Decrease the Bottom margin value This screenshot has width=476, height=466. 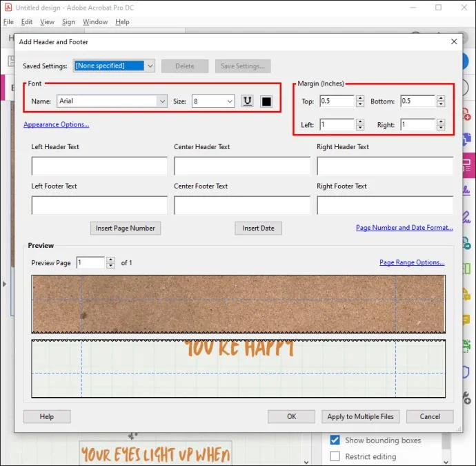tap(441, 104)
